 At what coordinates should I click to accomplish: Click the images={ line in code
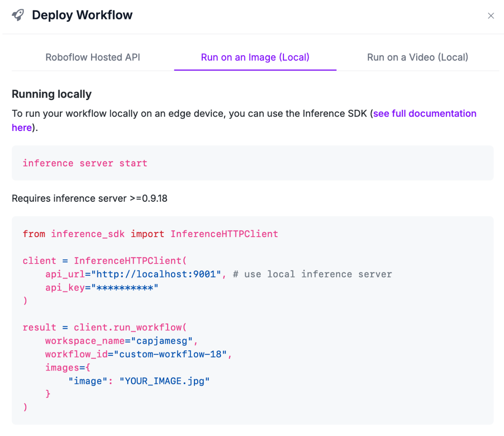(67, 368)
